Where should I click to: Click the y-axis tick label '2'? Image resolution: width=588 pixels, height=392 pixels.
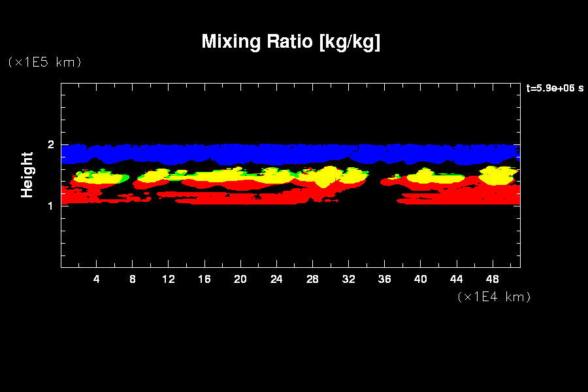pyautogui.click(x=51, y=145)
